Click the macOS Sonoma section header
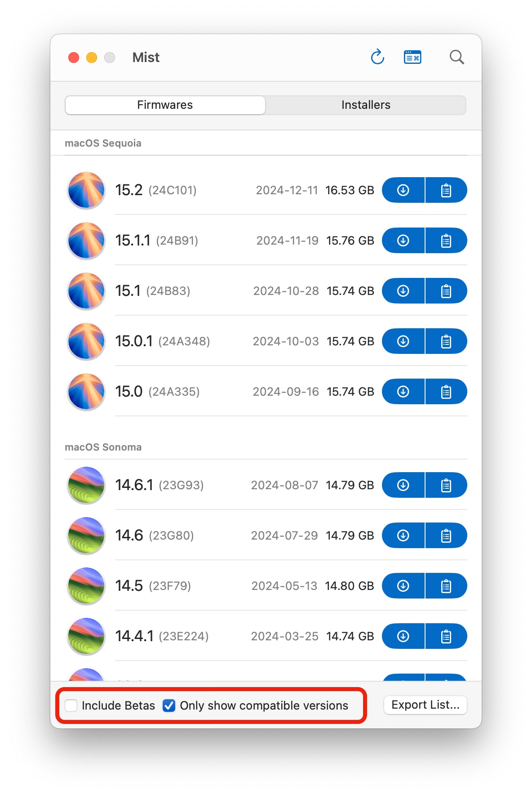532x795 pixels. 103,447
